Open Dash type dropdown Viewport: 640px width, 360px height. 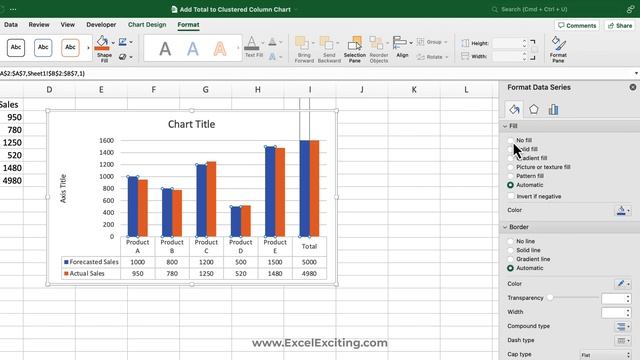(623, 340)
